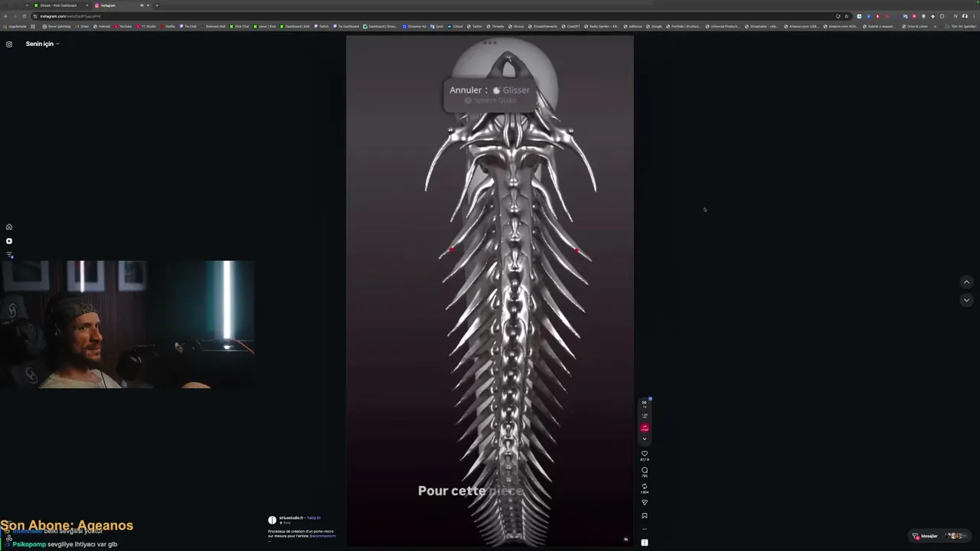Click the siriusstudio.fr profile avatar

tap(272, 520)
